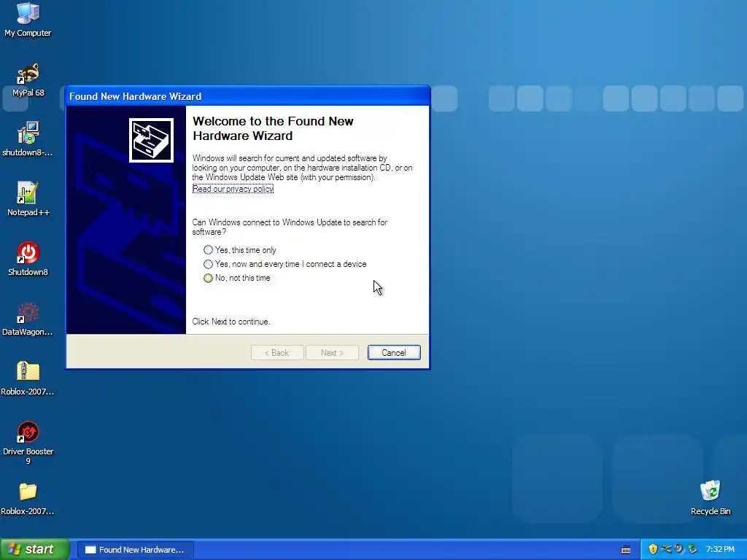
Task: Click the Found New Hardware Wizard title bar
Action: [x=248, y=96]
